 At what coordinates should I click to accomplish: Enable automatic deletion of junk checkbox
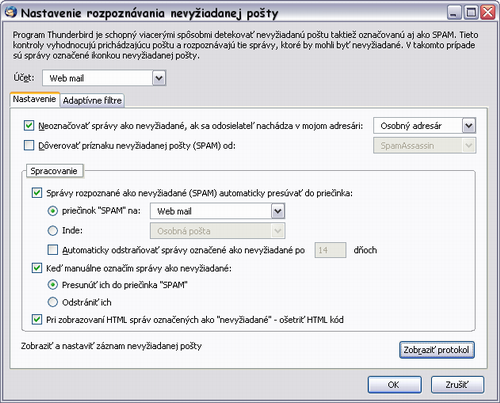tap(53, 250)
